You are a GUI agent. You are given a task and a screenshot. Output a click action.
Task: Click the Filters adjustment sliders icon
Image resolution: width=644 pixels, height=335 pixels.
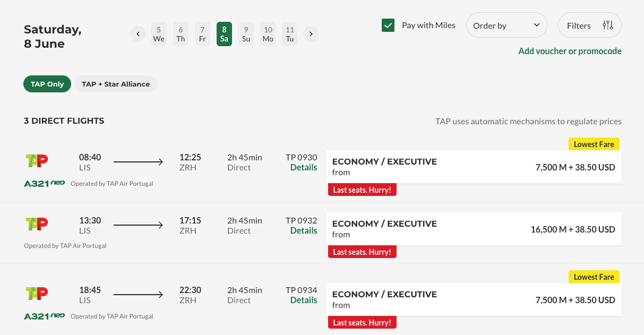tap(607, 24)
